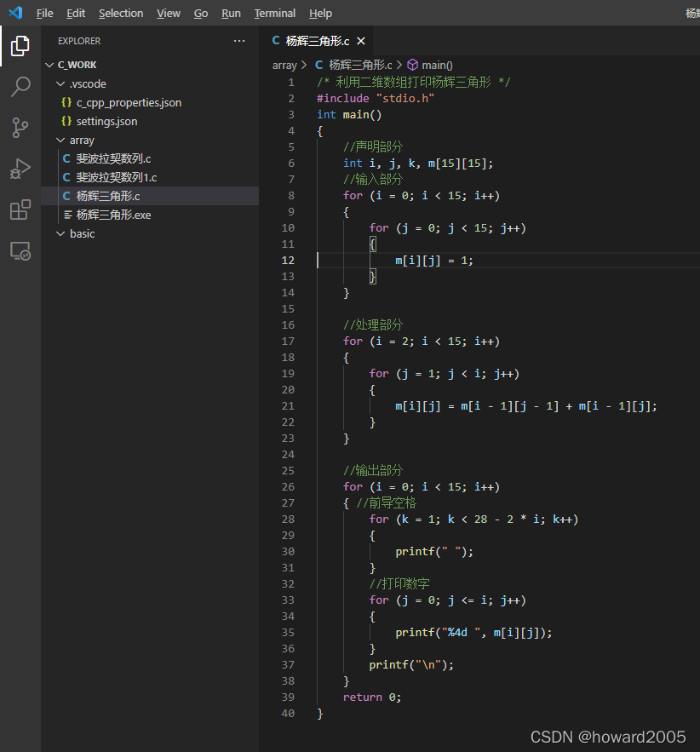This screenshot has width=700, height=752.
Task: Open the View menu
Action: click(169, 13)
